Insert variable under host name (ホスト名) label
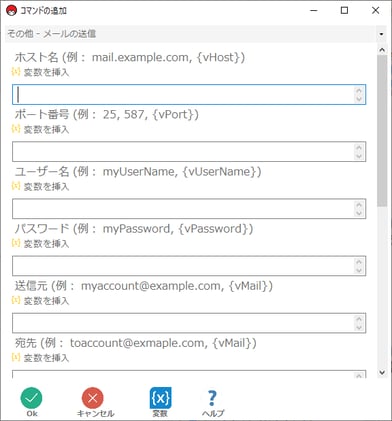 tap(41, 72)
